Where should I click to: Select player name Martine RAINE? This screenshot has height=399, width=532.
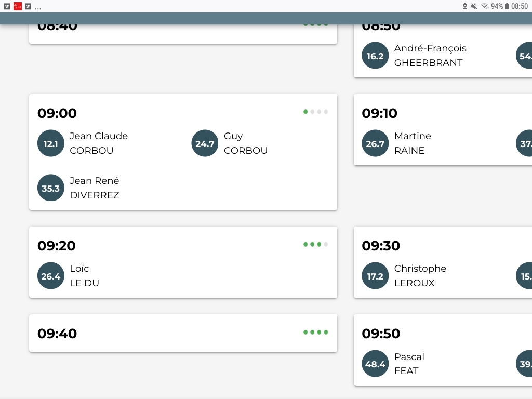[413, 143]
